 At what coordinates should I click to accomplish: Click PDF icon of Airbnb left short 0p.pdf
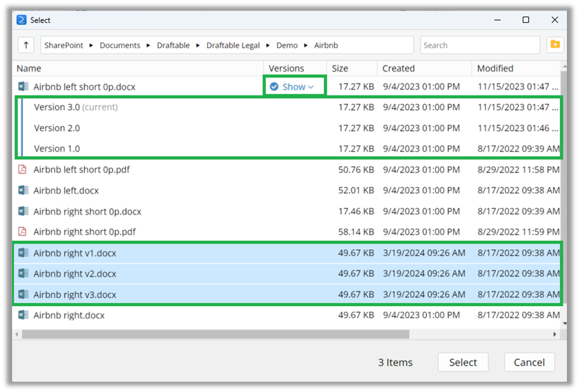pos(22,169)
